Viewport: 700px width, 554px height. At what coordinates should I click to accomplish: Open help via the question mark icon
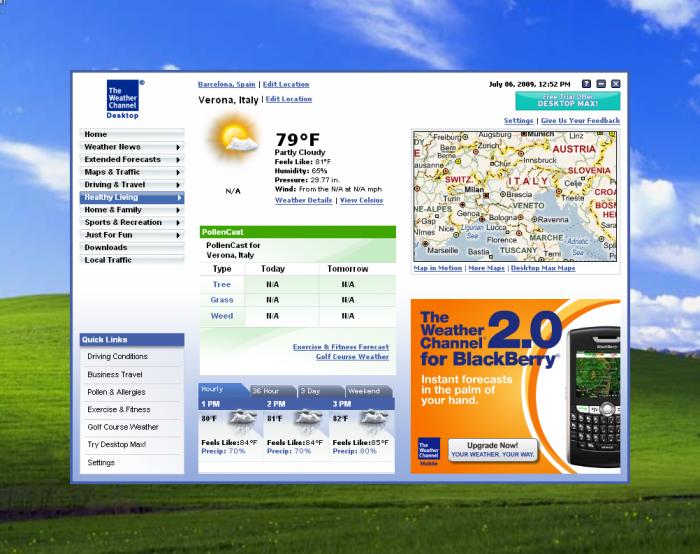click(586, 84)
